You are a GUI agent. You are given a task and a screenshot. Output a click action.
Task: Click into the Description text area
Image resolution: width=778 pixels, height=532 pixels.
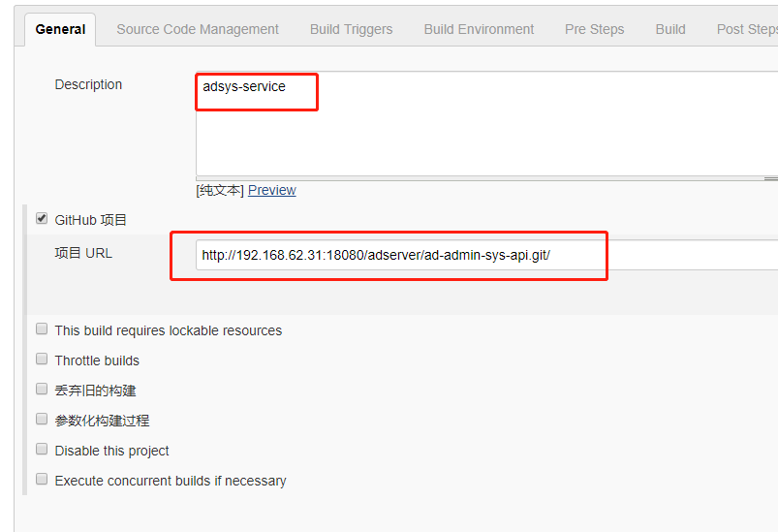pyautogui.click(x=486, y=124)
